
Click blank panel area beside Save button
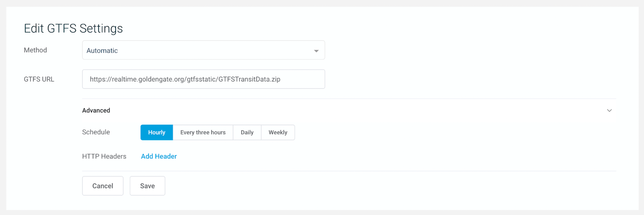click(x=362, y=186)
